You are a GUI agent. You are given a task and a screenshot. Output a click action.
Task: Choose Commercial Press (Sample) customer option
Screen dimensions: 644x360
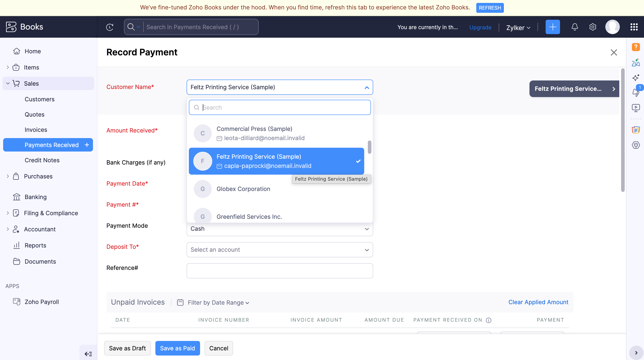point(254,133)
